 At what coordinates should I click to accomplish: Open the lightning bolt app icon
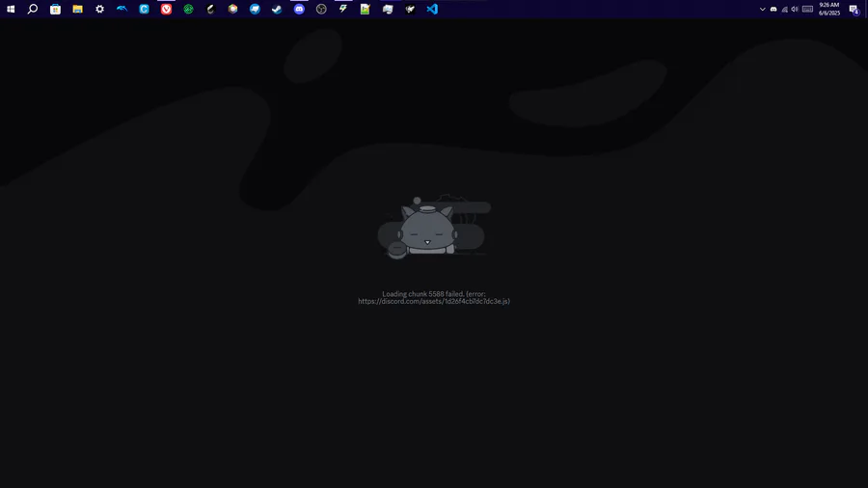(343, 9)
